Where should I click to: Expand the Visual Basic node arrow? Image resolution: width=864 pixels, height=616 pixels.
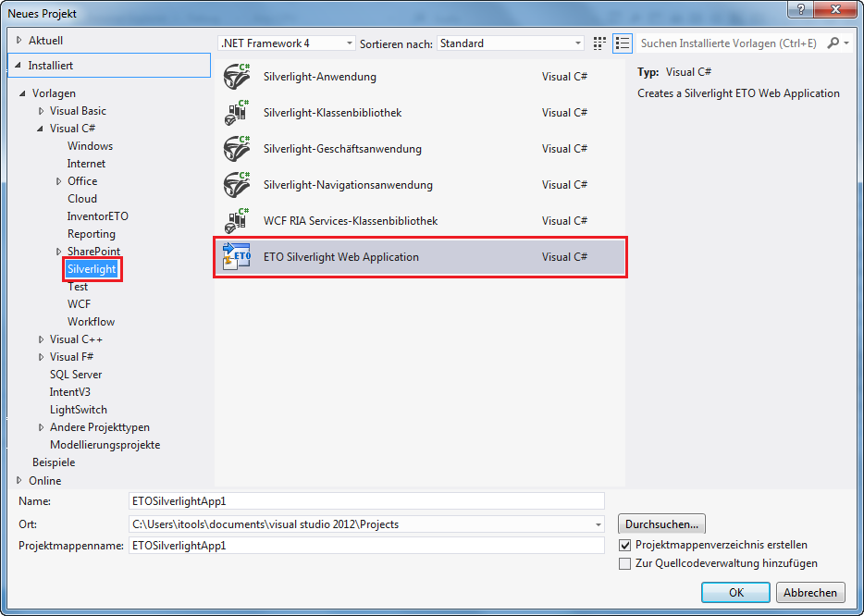pyautogui.click(x=41, y=111)
